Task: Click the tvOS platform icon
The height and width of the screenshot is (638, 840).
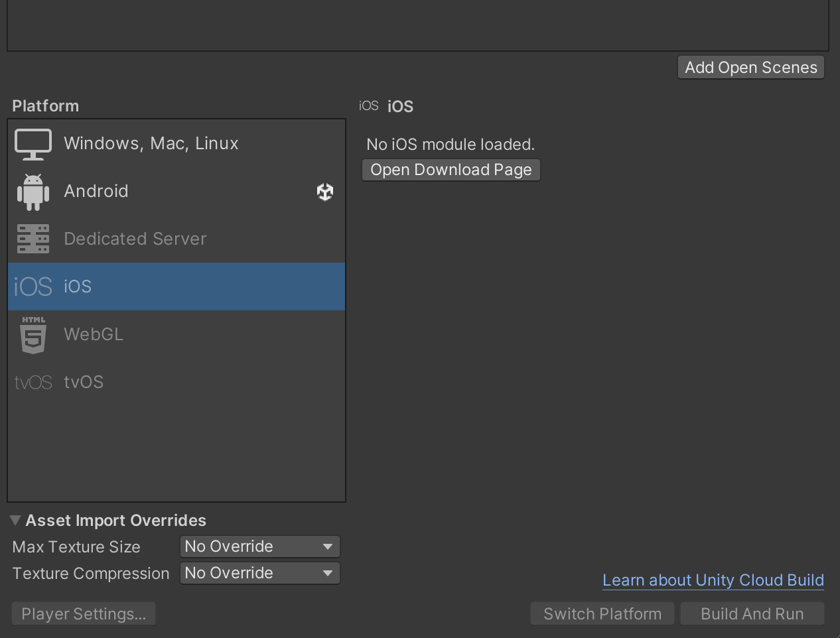Action: pos(33,383)
